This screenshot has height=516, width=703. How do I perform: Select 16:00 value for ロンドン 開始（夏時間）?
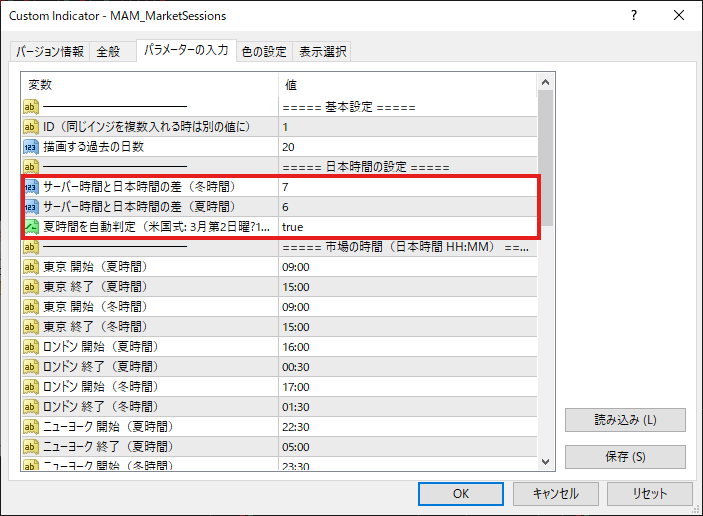point(408,347)
